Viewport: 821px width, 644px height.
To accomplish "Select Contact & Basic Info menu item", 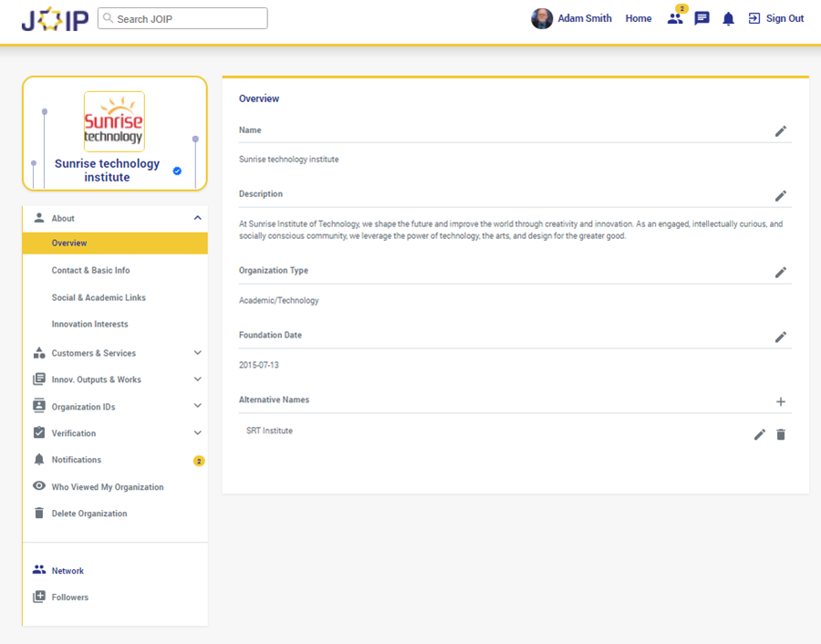I will 90,271.
